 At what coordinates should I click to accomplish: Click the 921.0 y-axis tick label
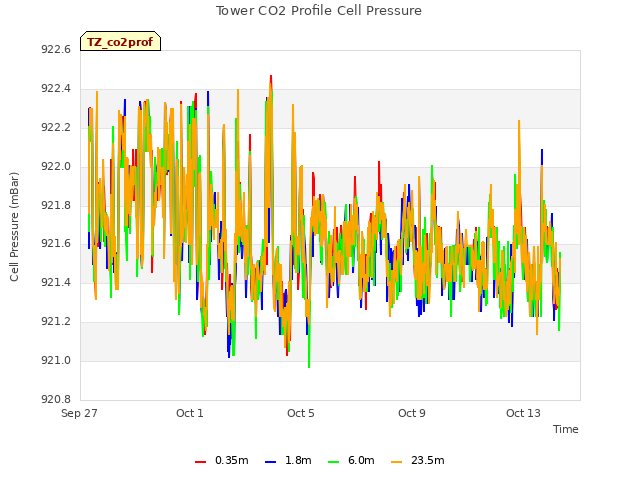[x=56, y=360]
